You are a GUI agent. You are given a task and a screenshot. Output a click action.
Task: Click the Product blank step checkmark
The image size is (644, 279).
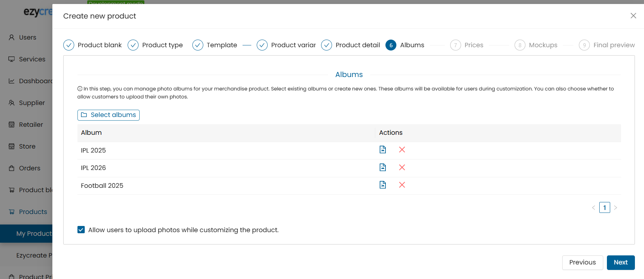pyautogui.click(x=69, y=45)
